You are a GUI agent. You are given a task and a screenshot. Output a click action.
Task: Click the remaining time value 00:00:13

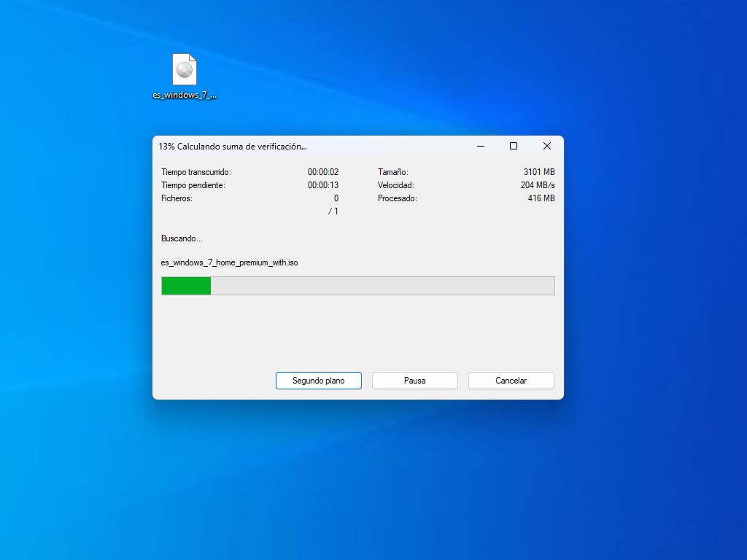click(323, 185)
